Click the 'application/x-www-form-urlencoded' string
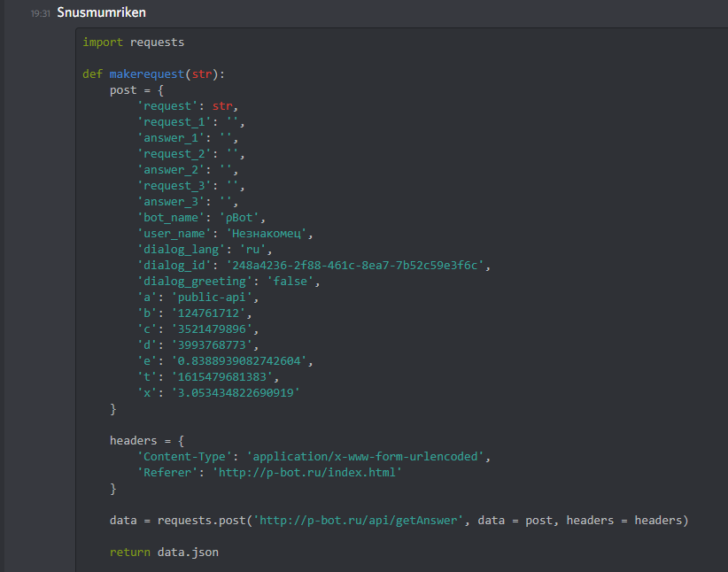The height and width of the screenshot is (572, 728). click(367, 457)
